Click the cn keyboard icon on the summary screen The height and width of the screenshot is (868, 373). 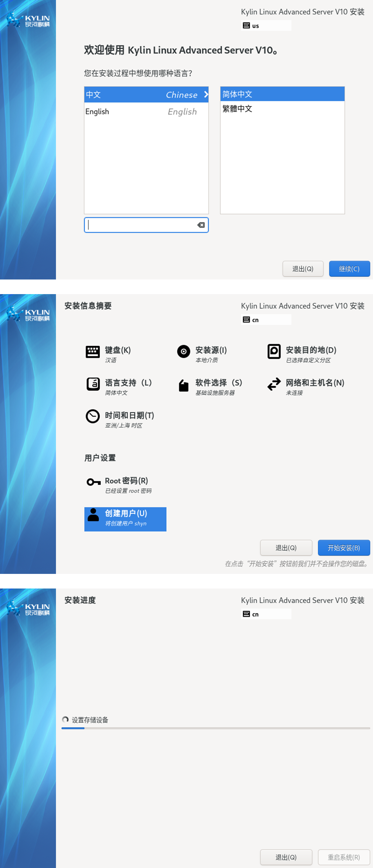click(246, 319)
